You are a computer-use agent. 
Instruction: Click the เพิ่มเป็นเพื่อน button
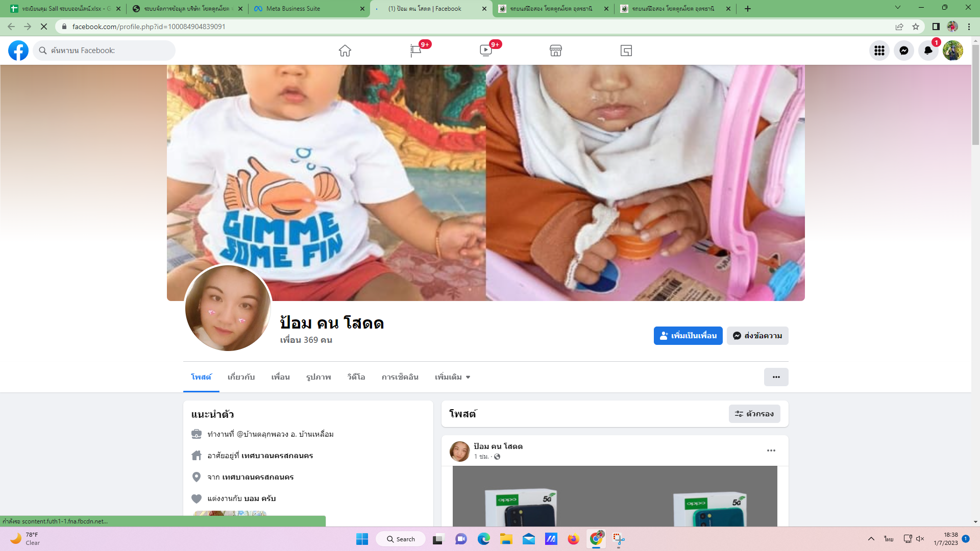tap(688, 336)
